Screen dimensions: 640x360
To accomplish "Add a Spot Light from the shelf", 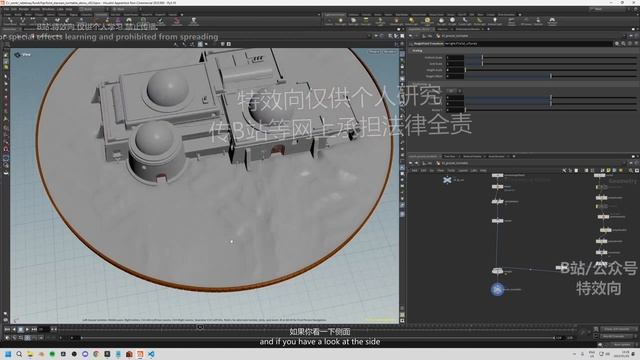I will pos(353,21).
